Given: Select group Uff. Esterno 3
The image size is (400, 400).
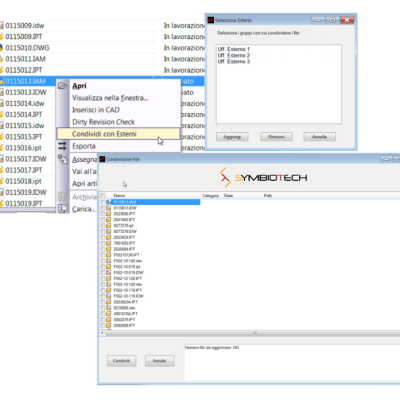Looking at the screenshot, I should tap(234, 62).
